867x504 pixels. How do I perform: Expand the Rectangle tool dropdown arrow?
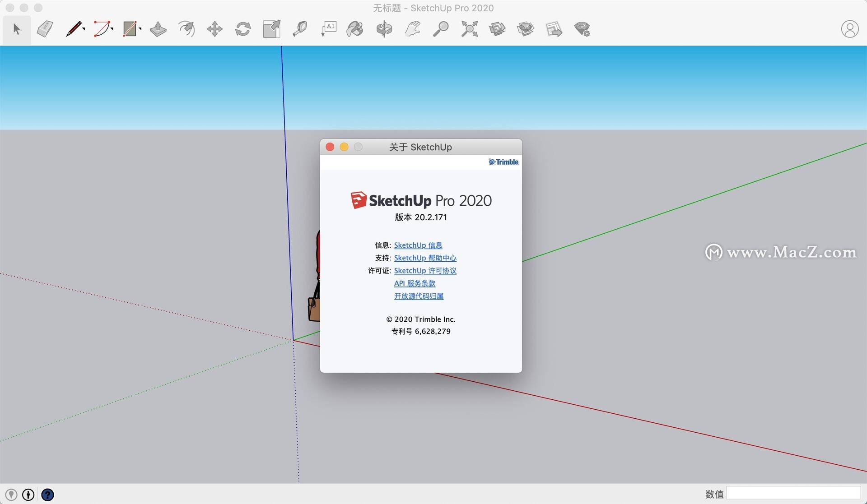(140, 29)
